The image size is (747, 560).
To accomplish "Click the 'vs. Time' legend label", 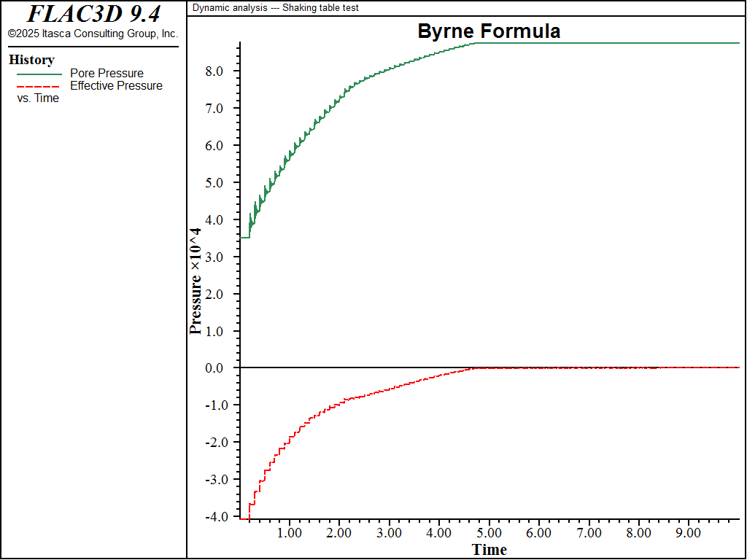I will tap(38, 98).
